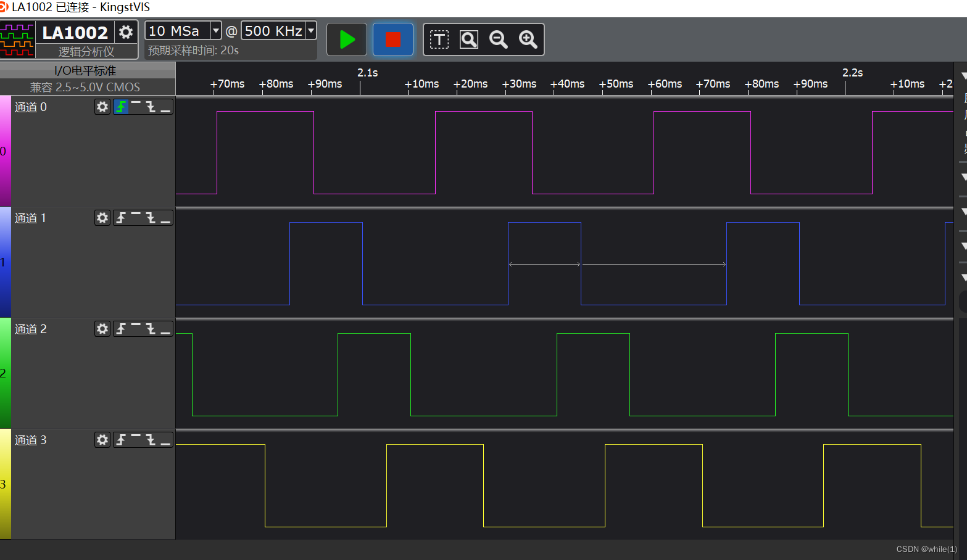Image resolution: width=967 pixels, height=560 pixels.
Task: Open settings gear for 通道 2
Action: coord(102,329)
